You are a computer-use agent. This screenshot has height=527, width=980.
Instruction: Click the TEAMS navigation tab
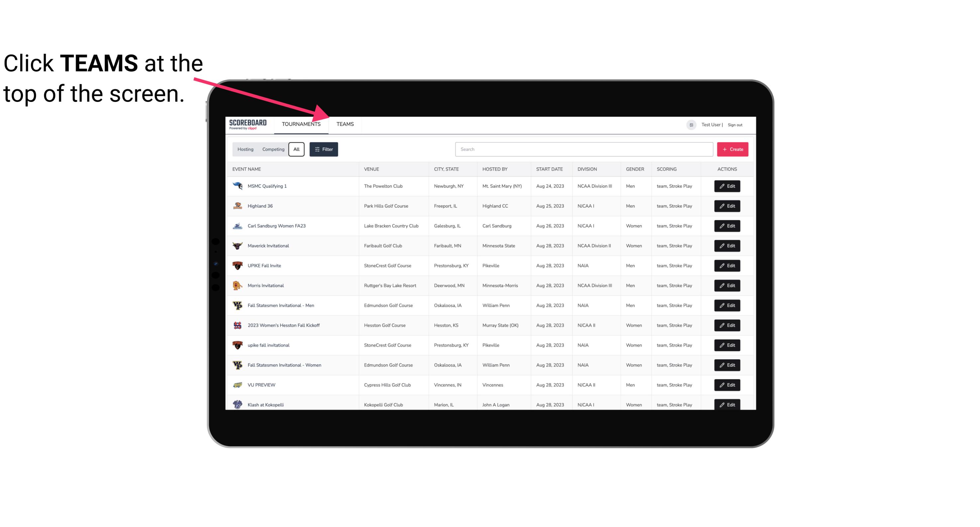point(344,124)
